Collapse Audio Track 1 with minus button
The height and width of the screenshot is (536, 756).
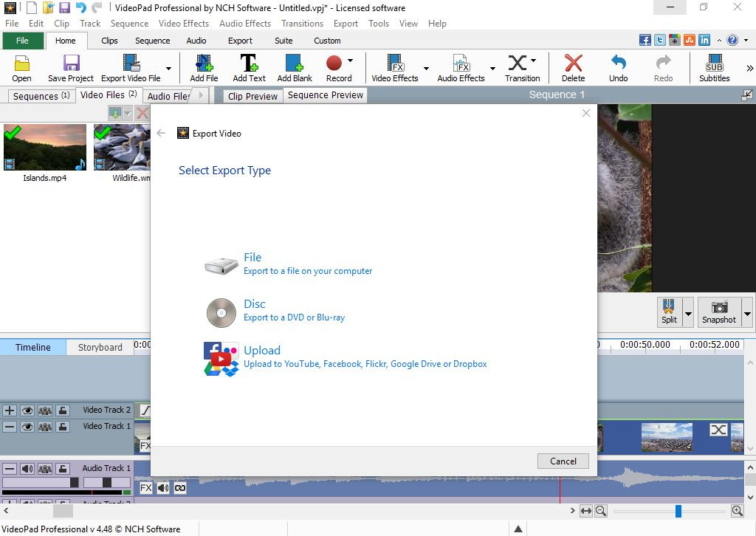9,469
